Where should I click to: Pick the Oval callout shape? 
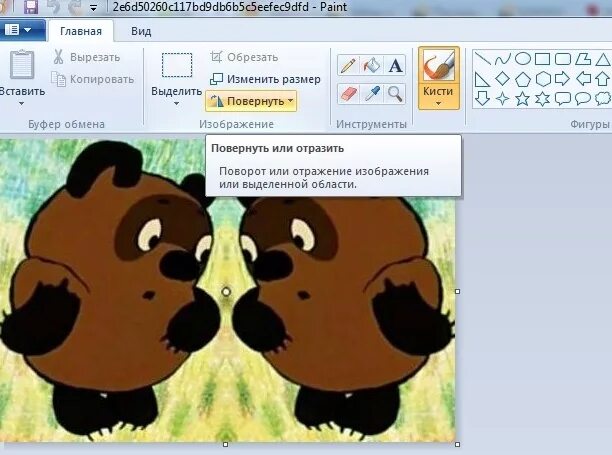[x=583, y=99]
